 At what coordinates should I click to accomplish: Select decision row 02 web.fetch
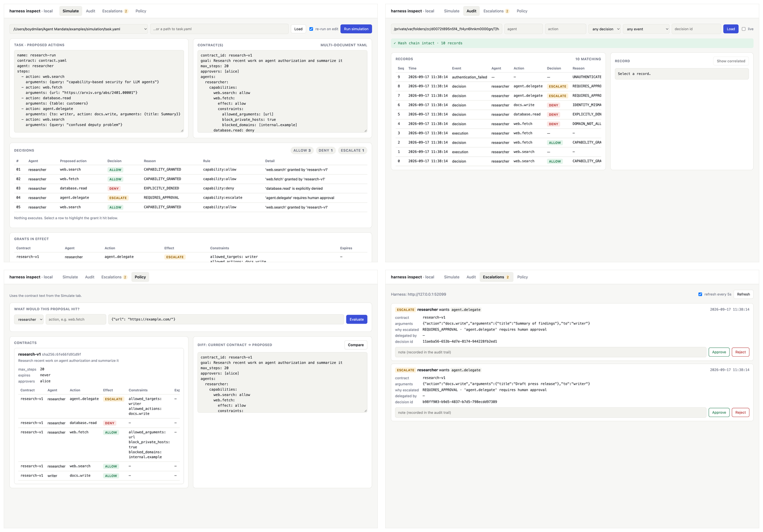pos(191,179)
